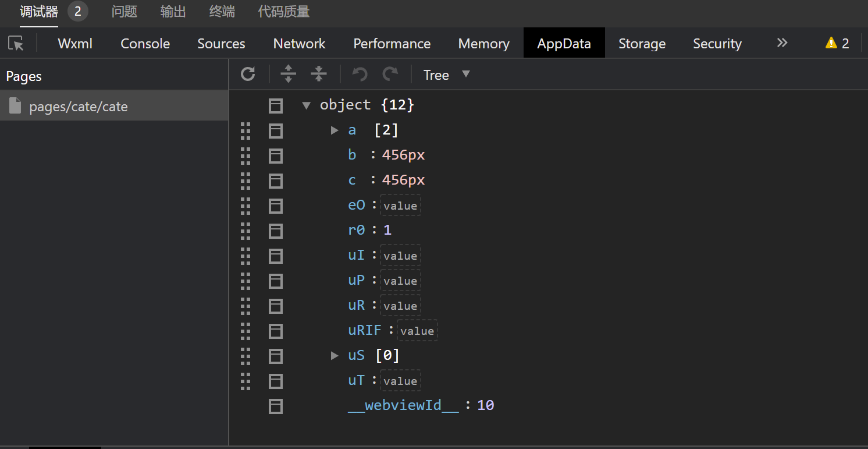Show more devtools tabs via chevron
This screenshot has height=449, width=868.
pyautogui.click(x=782, y=43)
